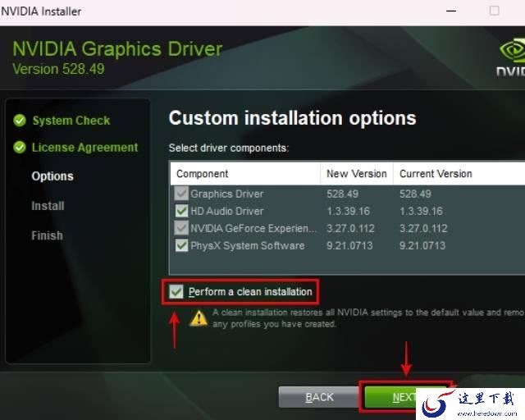Click the Version 528.49 header text
The width and height of the screenshot is (525, 420).
click(58, 69)
